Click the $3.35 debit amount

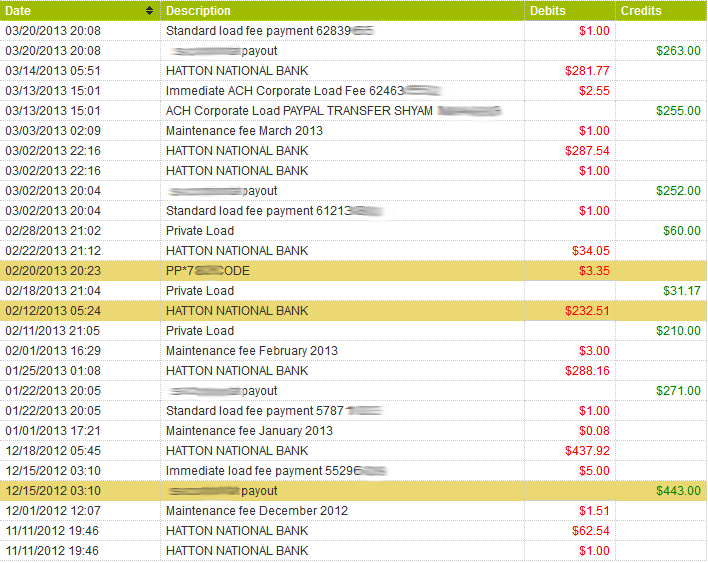click(x=594, y=271)
